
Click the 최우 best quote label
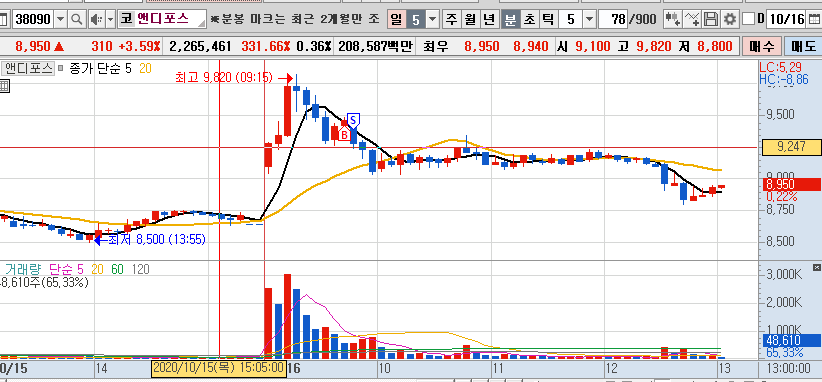[437, 46]
